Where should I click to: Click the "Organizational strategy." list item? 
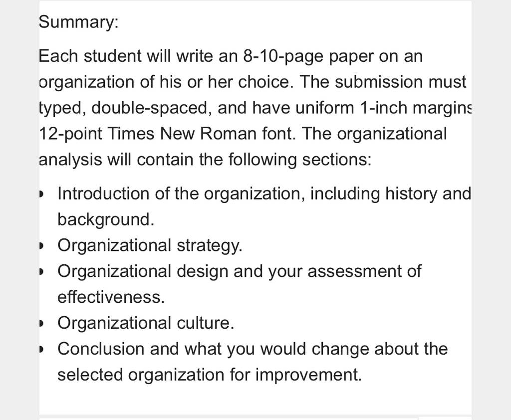[x=150, y=246]
